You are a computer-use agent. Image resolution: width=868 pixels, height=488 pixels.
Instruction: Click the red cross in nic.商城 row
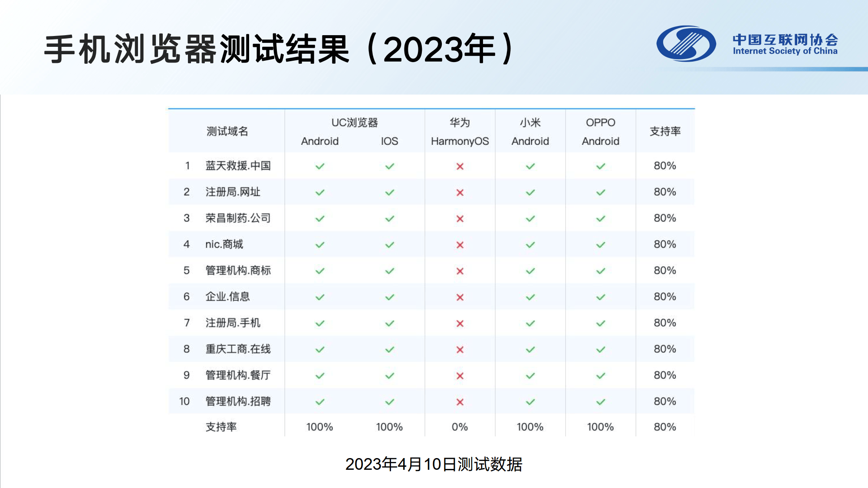(460, 245)
